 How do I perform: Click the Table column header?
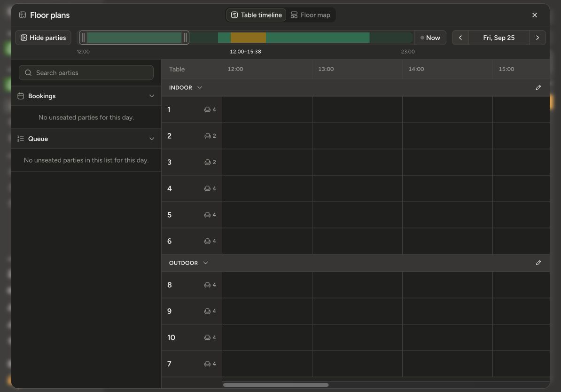(177, 69)
